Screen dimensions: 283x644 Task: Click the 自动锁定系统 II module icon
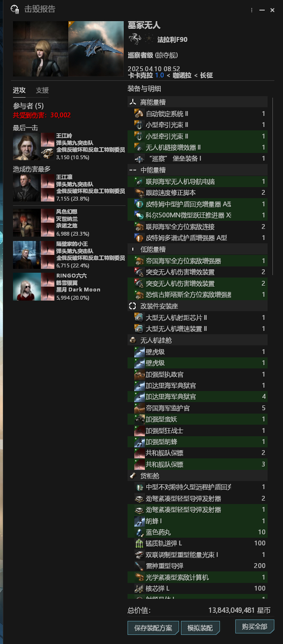coord(139,114)
